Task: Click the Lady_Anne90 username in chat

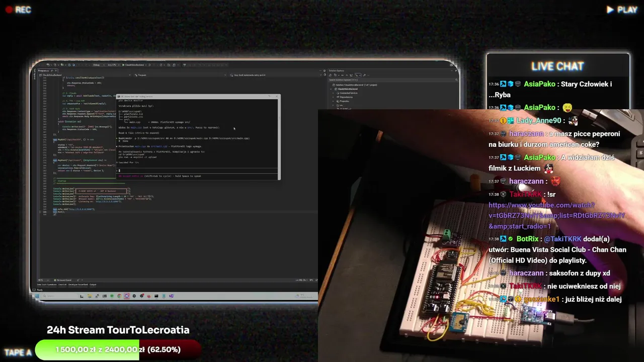Action: point(539,121)
